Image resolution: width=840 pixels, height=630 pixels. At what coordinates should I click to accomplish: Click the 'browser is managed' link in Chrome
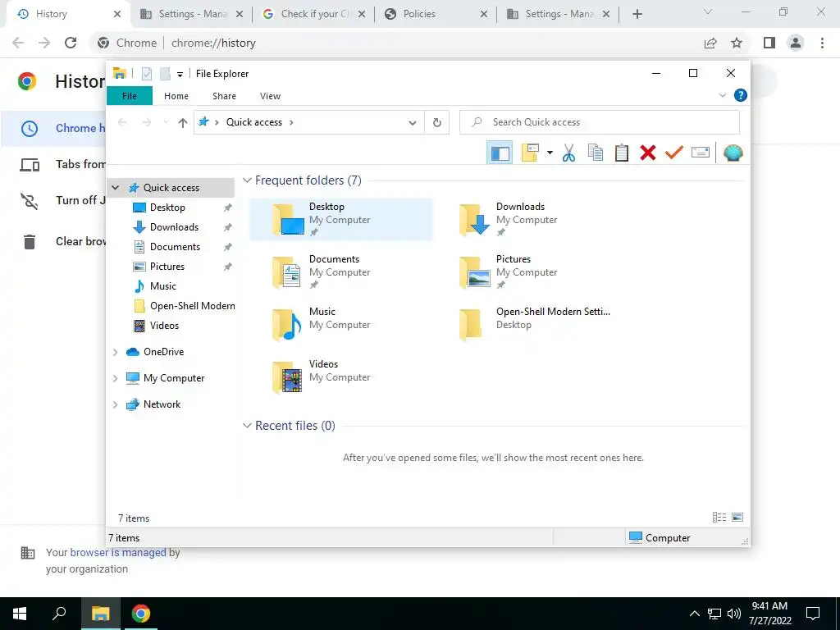(118, 552)
